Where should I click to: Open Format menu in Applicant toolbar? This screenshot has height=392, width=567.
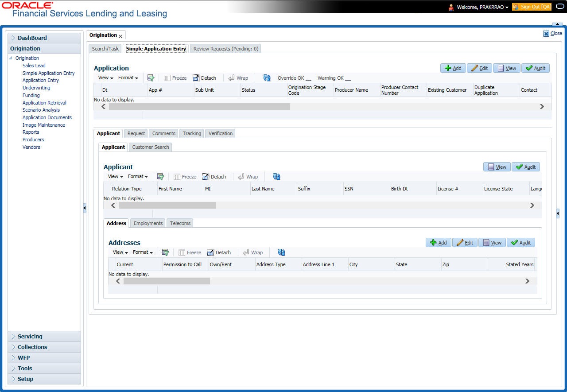[x=138, y=177]
